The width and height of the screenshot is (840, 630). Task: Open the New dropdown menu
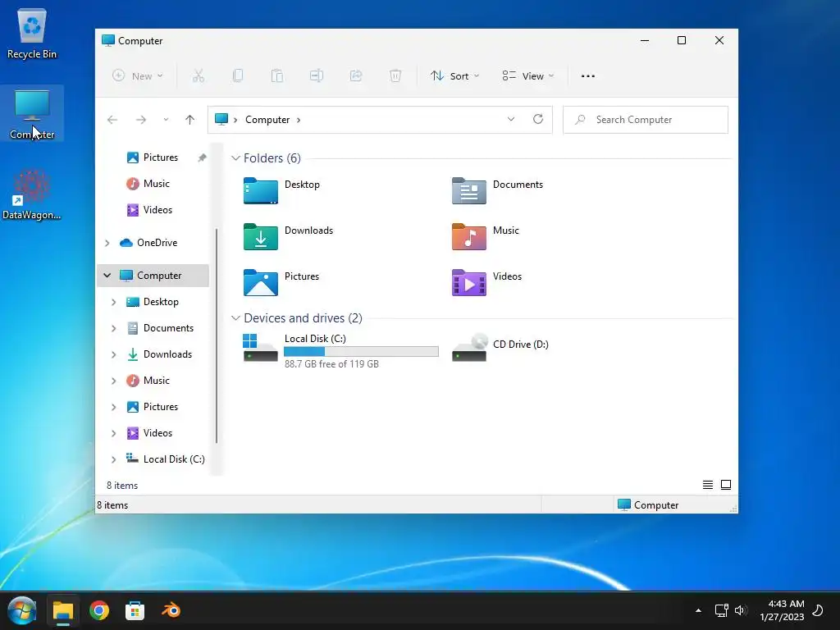point(138,76)
